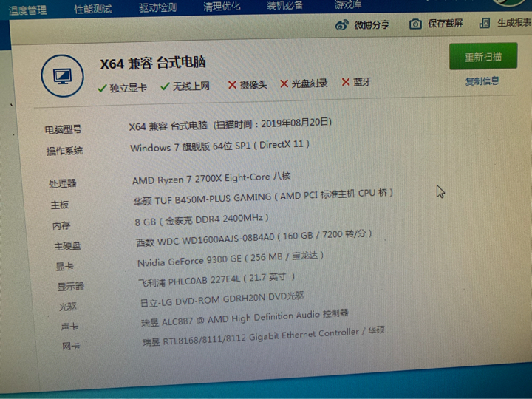Open the 游戏库 tab
This screenshot has height=399, width=532.
click(348, 5)
